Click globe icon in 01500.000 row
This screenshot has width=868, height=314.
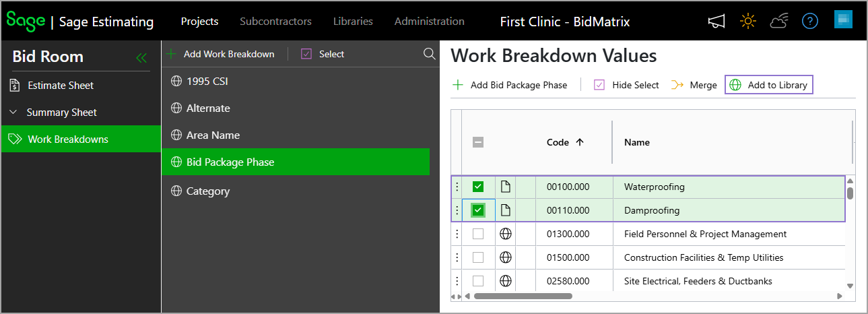505,257
